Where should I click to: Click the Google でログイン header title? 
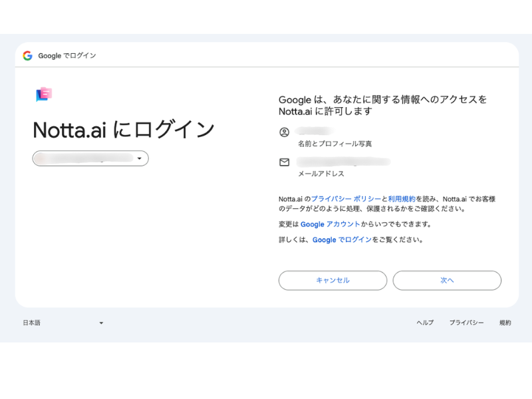coord(67,56)
